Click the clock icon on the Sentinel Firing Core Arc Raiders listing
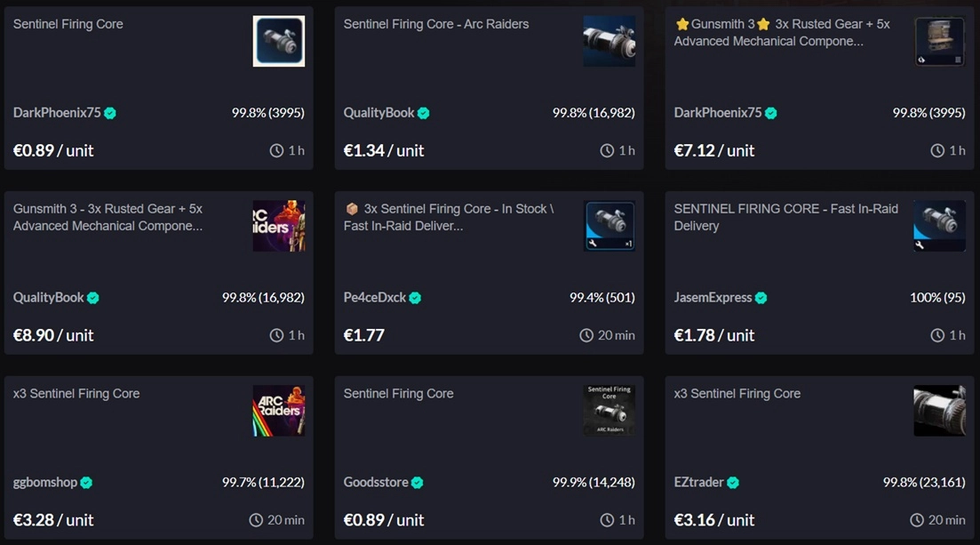 click(x=608, y=150)
